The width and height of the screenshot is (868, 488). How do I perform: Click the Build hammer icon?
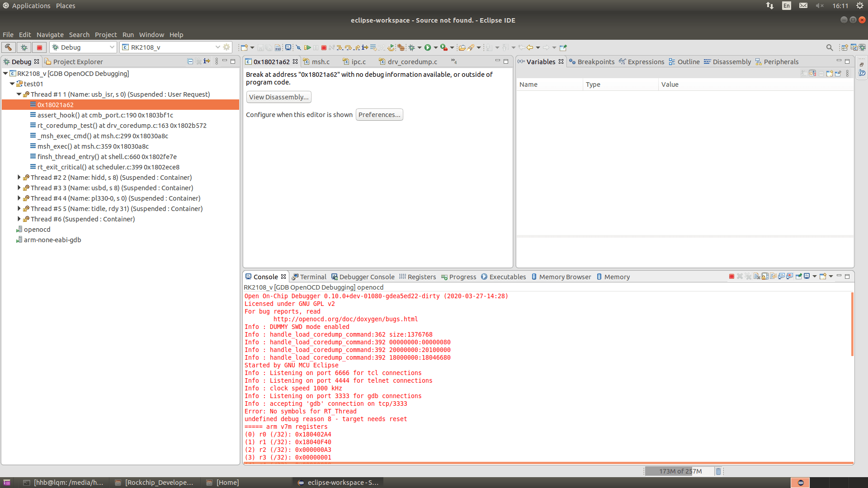[8, 47]
